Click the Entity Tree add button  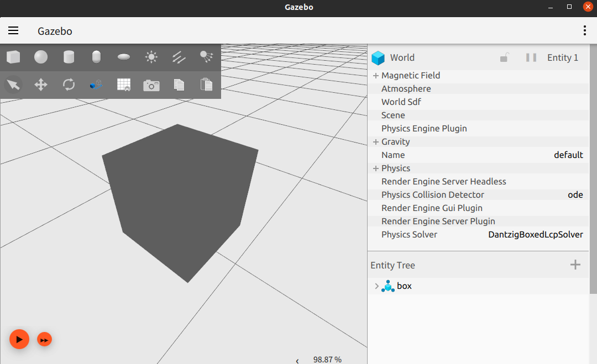click(575, 265)
